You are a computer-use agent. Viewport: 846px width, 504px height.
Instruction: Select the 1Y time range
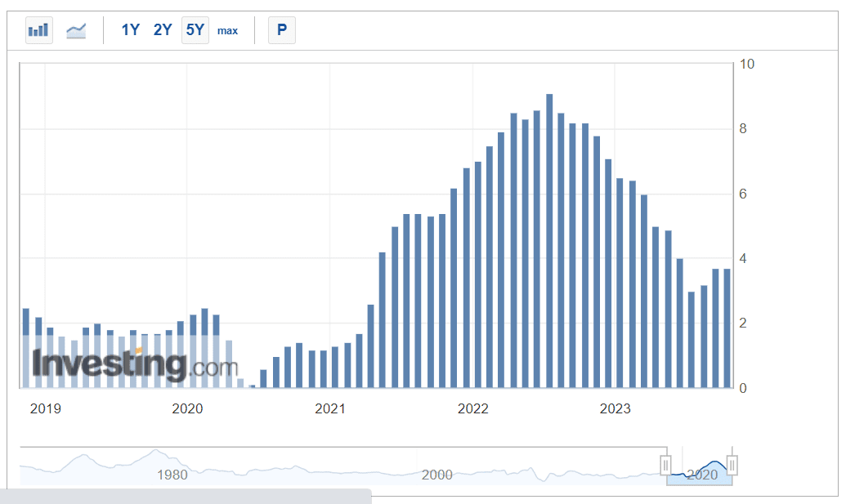click(x=131, y=30)
